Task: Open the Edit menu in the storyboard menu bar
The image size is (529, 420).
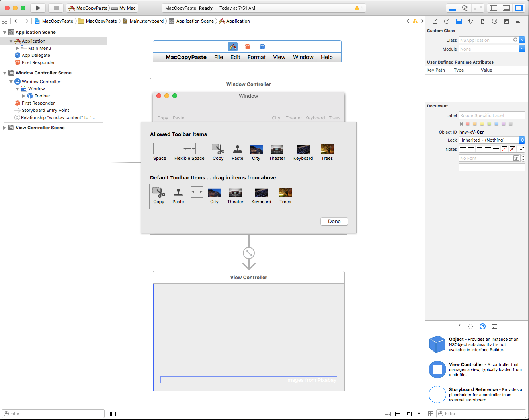Action: click(235, 57)
